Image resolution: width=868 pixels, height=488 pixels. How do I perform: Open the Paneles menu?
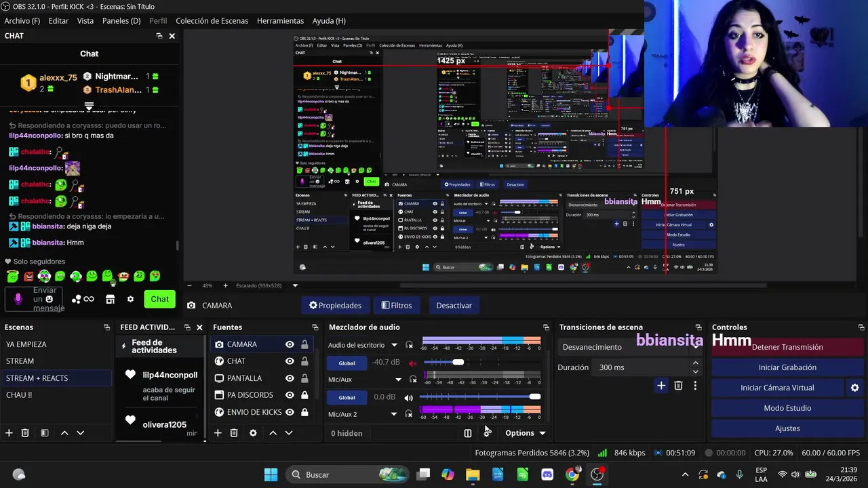pyautogui.click(x=121, y=21)
